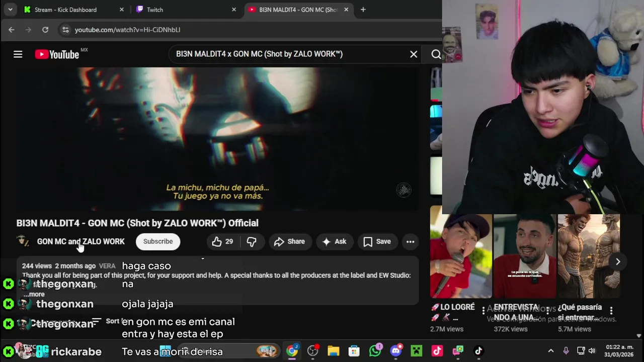
Task: Click the channel watermark in video corner
Action: pyautogui.click(x=404, y=190)
